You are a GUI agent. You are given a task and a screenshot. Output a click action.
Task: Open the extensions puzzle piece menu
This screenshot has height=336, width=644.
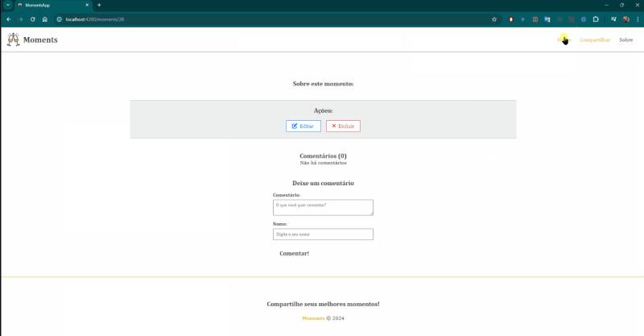click(596, 19)
